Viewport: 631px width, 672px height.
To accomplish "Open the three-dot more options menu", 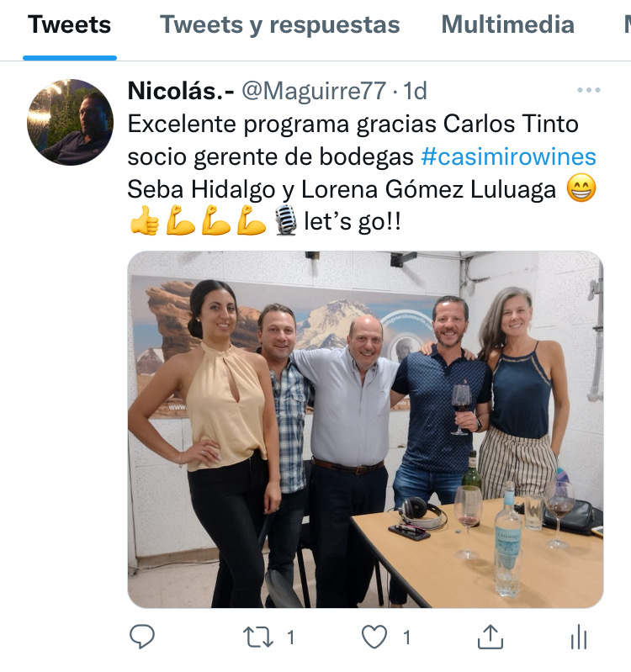I will (x=589, y=90).
